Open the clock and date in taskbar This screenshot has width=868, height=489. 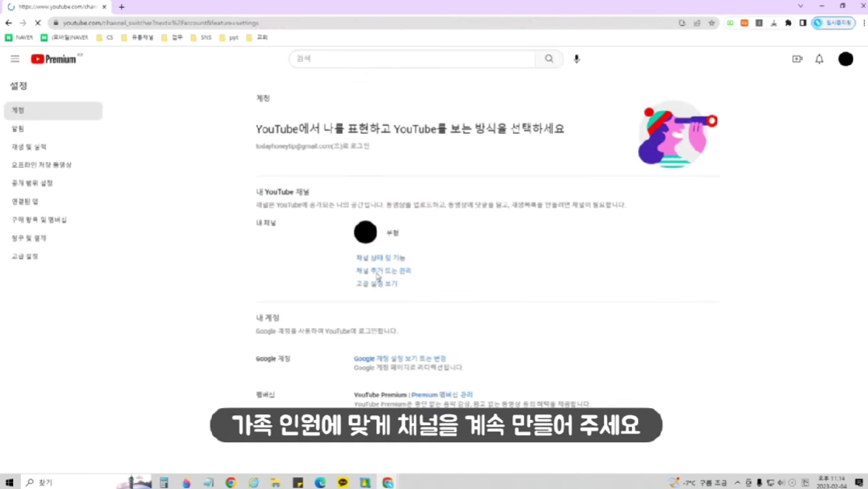click(832, 482)
